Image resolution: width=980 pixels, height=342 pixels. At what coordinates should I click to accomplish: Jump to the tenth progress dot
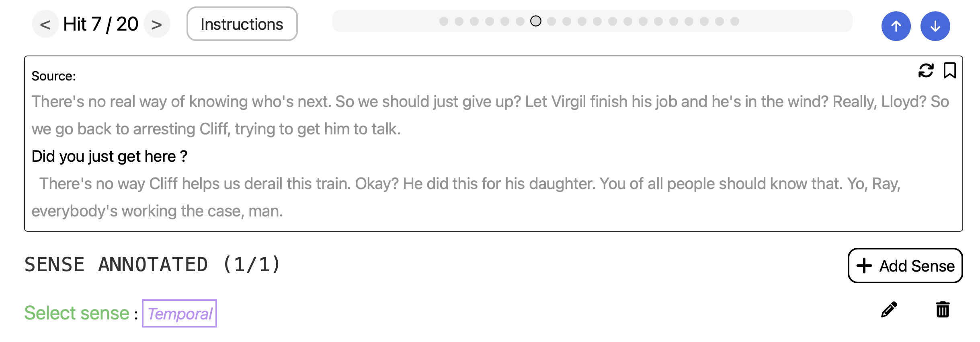582,21
